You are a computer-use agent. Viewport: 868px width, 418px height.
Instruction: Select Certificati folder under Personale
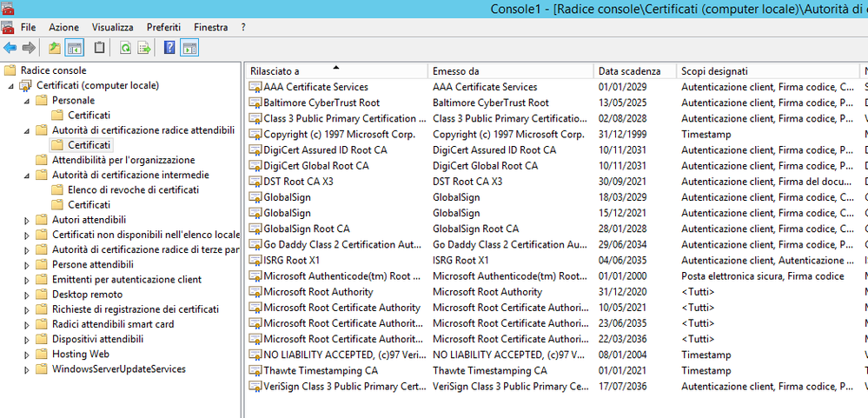coord(89,116)
